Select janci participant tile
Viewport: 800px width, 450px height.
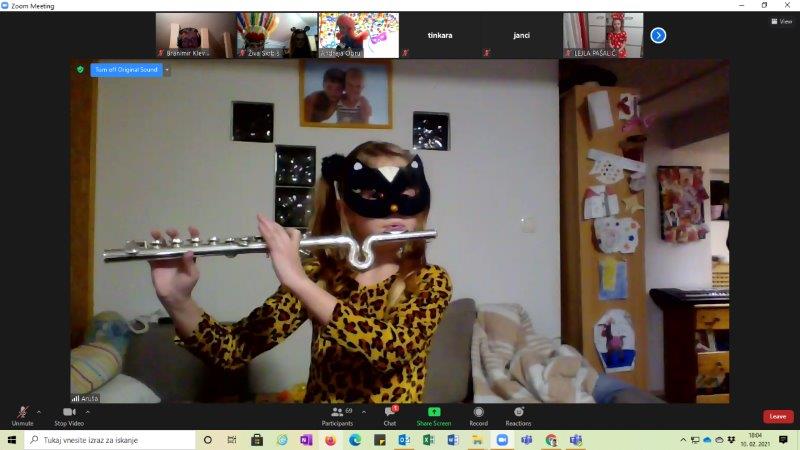[x=521, y=35]
